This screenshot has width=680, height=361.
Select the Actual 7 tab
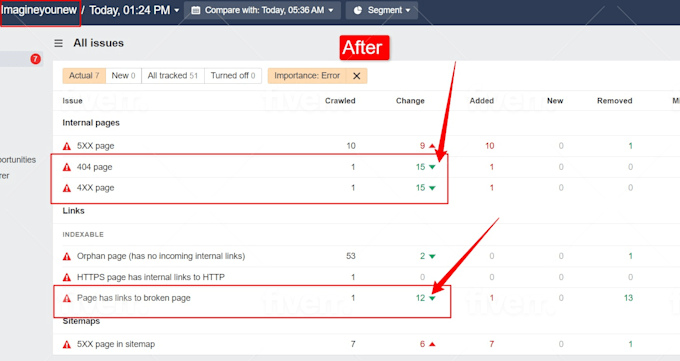coord(84,75)
